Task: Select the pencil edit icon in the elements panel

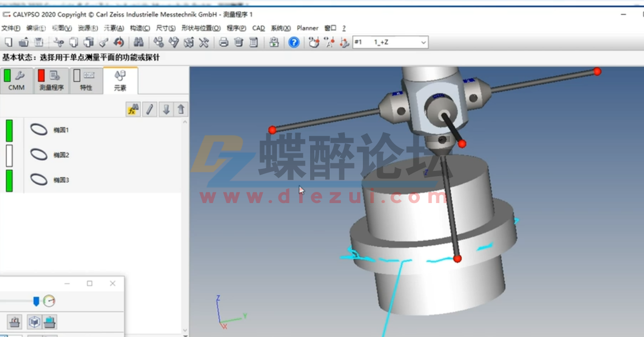Action: point(149,110)
